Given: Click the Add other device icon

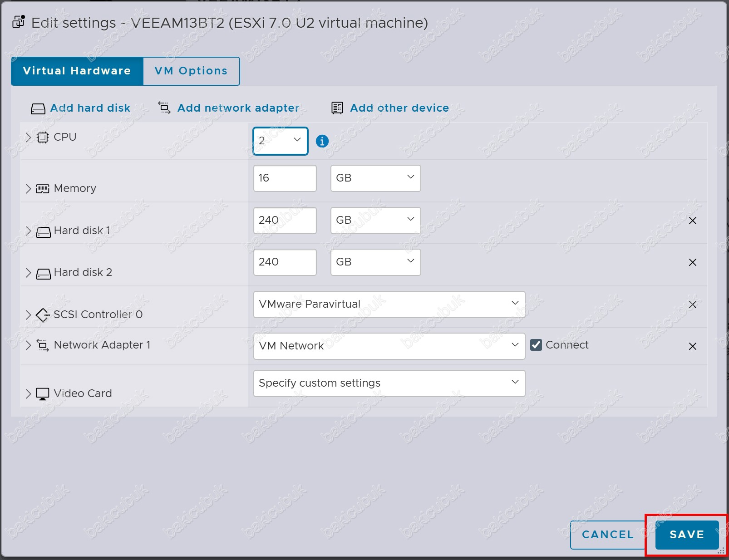Looking at the screenshot, I should coord(337,108).
